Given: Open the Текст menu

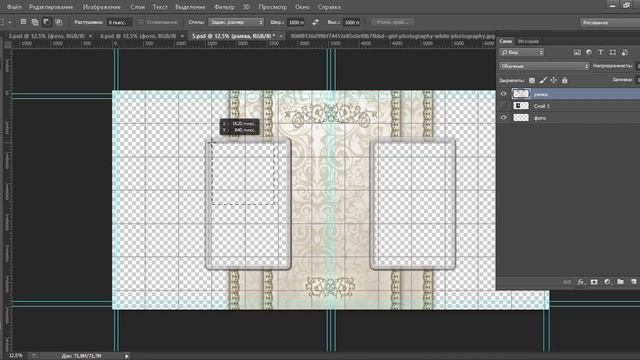Looking at the screenshot, I should click(x=160, y=7).
